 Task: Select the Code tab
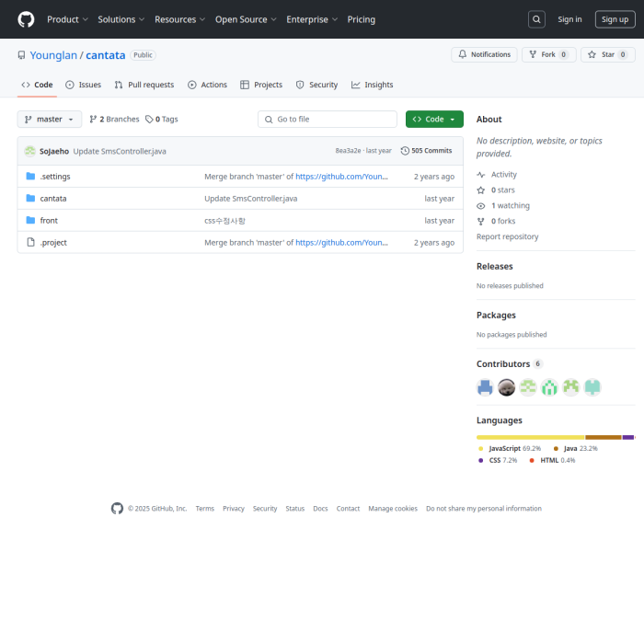coord(37,85)
